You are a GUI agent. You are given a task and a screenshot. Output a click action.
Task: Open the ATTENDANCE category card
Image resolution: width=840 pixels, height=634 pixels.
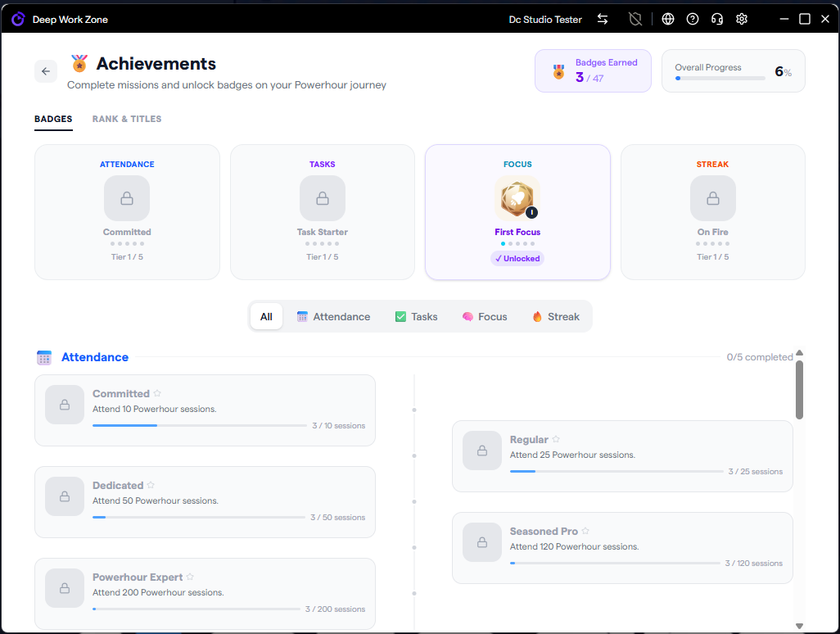click(x=127, y=212)
